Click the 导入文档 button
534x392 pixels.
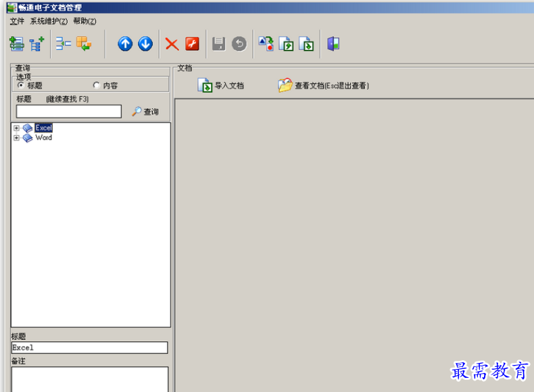click(x=220, y=85)
